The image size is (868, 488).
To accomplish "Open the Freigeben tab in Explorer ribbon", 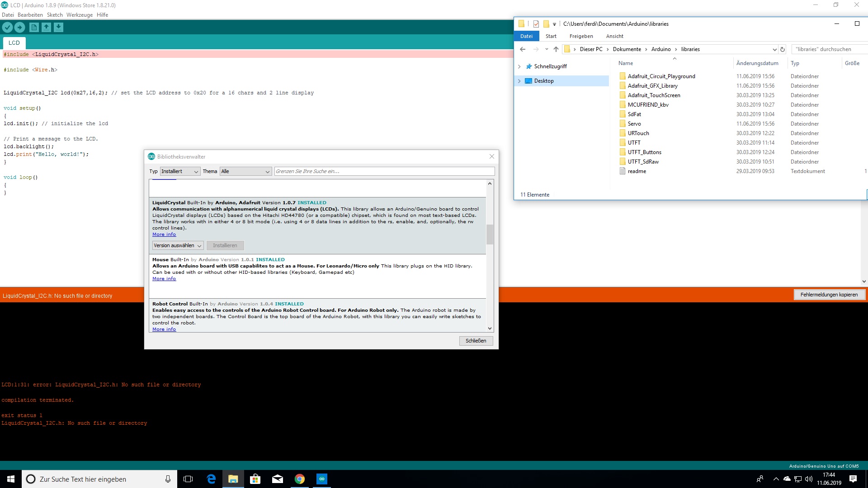I will point(581,36).
